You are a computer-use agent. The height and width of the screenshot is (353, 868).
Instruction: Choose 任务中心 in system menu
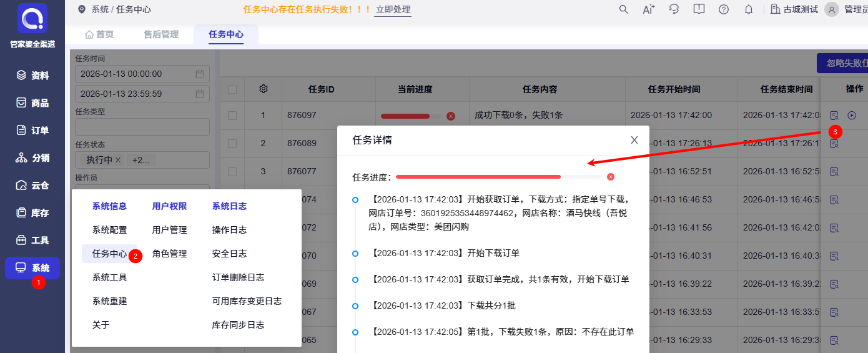(x=110, y=254)
